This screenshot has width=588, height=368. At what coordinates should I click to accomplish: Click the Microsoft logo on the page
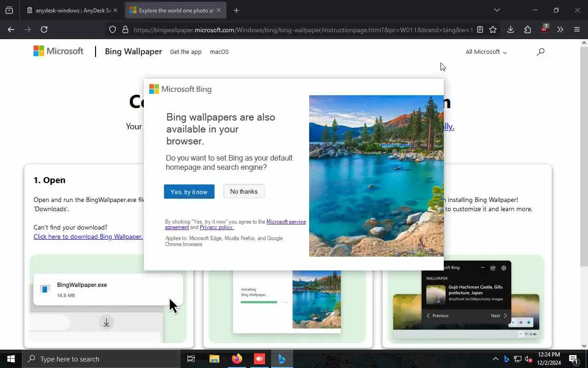pos(58,51)
